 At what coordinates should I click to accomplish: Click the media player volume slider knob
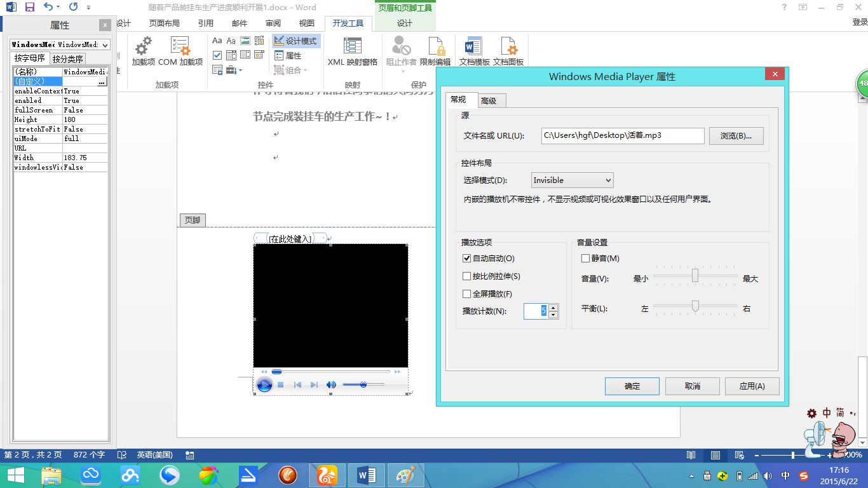click(363, 384)
